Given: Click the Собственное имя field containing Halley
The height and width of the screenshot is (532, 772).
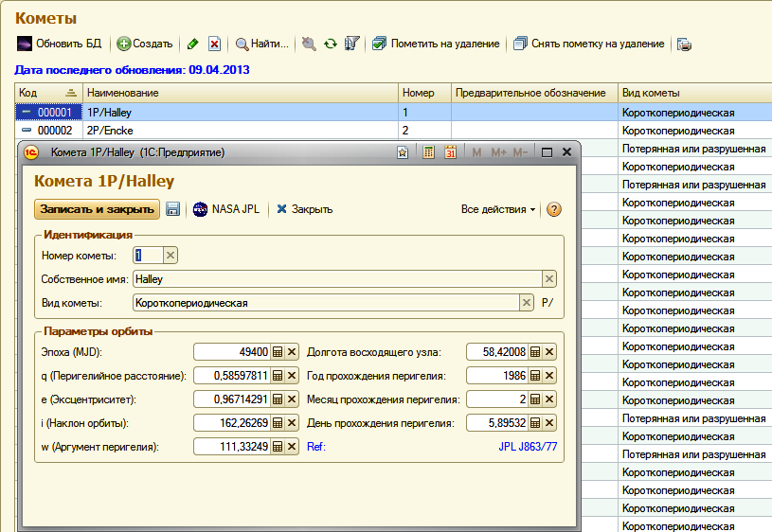Looking at the screenshot, I should [337, 279].
